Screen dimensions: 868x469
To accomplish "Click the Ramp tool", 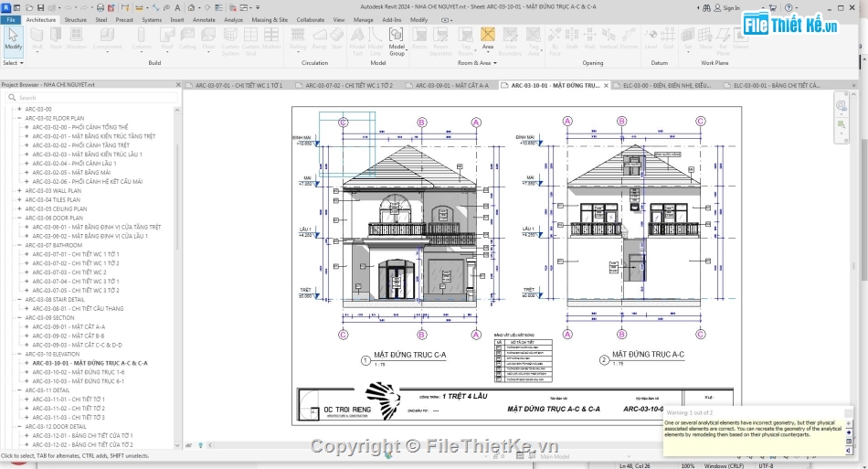I will click(x=320, y=38).
